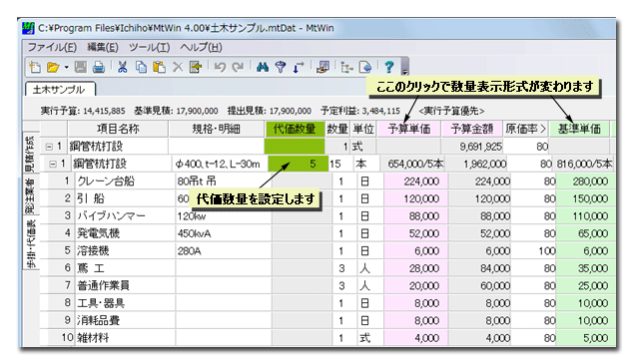
Task: Undo the last action
Action: [x=220, y=67]
